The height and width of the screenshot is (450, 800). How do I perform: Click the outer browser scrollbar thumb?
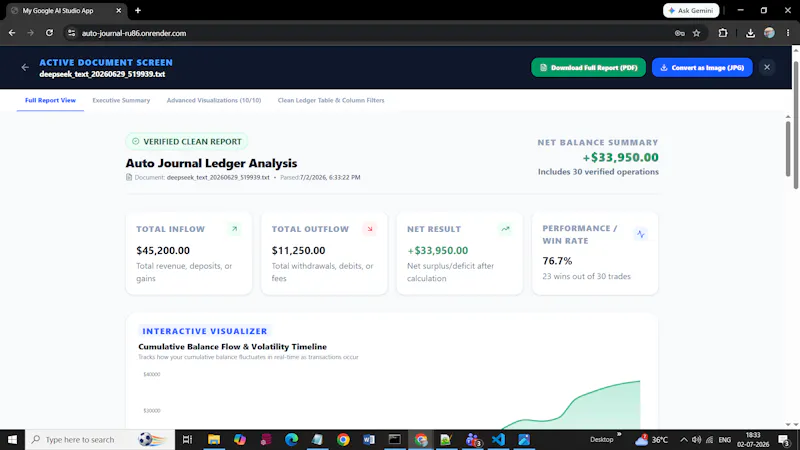pyautogui.click(x=796, y=125)
